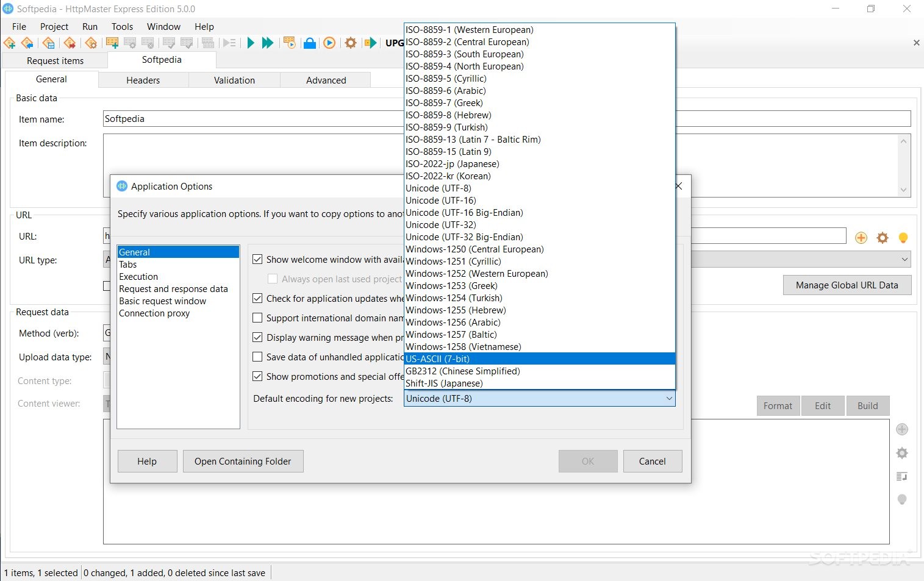Click description box scroll down arrow
Screen dimensions: 924x581
pos(904,190)
